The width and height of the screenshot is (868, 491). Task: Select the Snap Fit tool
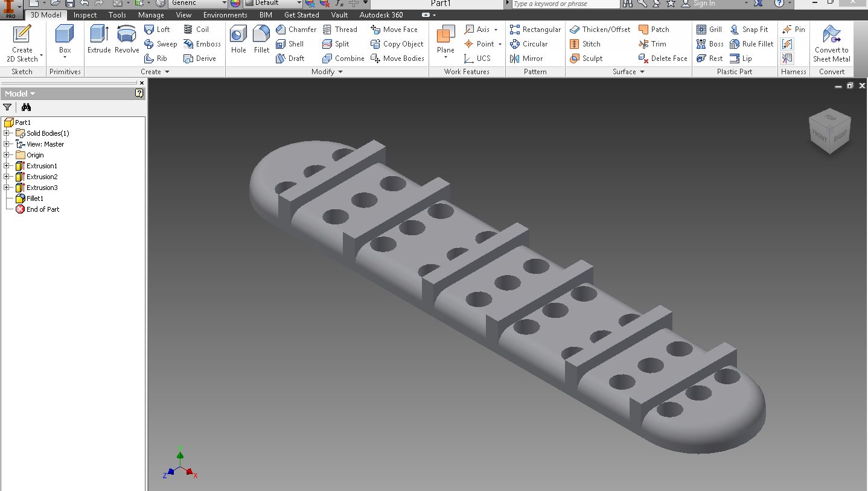pos(749,30)
